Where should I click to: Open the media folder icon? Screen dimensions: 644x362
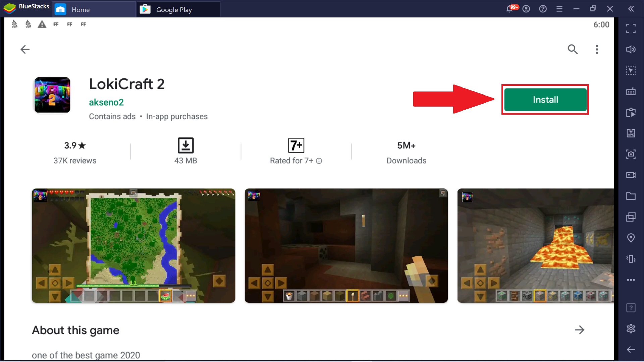tap(631, 196)
